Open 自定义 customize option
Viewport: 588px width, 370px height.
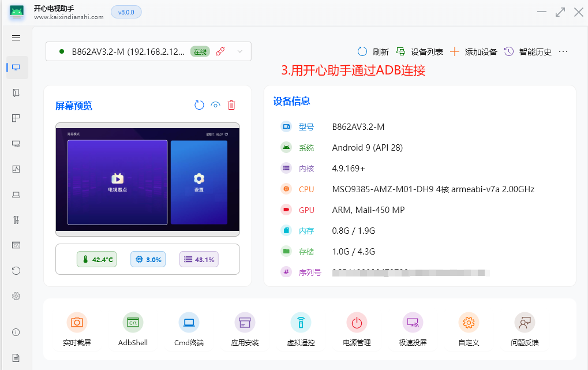(469, 330)
